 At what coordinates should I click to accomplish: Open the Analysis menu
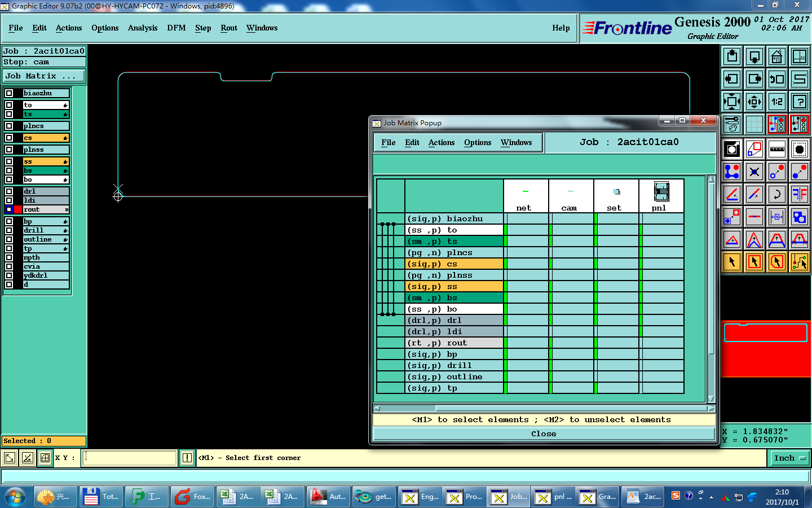[143, 28]
